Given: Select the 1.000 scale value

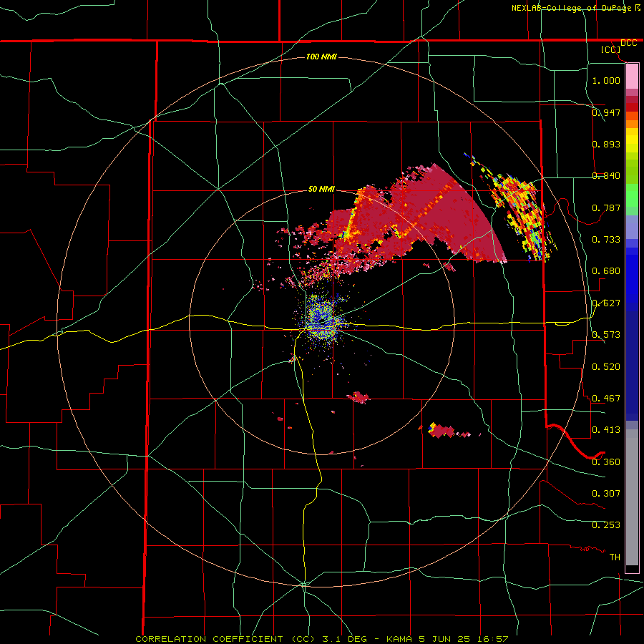Looking at the screenshot, I should click(606, 80).
